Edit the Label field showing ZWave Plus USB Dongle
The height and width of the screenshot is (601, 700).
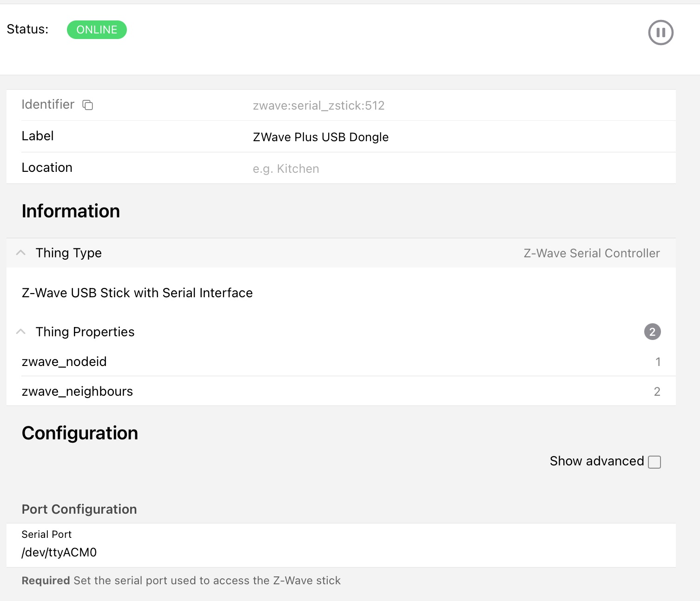pos(320,137)
